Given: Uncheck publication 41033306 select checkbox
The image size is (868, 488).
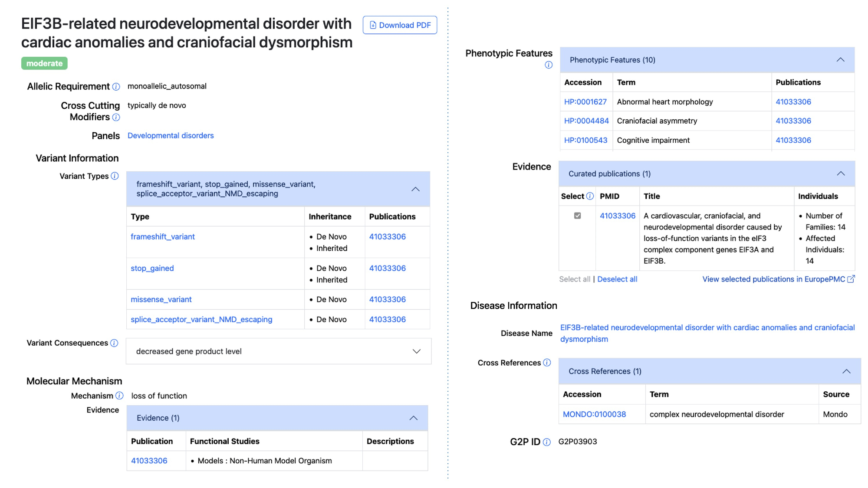Looking at the screenshot, I should [x=577, y=216].
